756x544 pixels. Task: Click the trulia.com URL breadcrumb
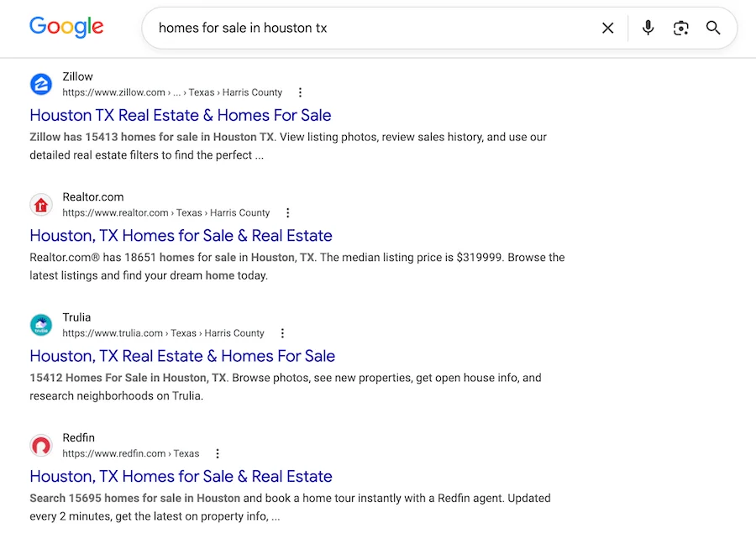tap(163, 333)
